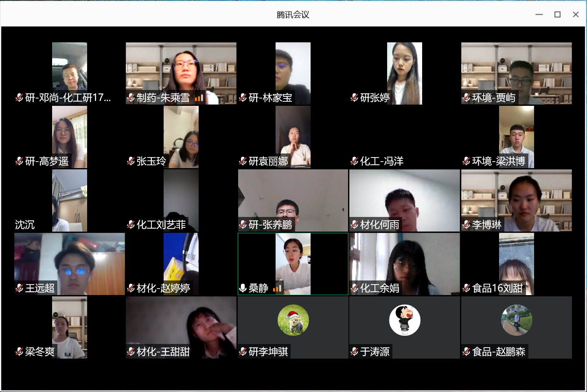Click muted mic icon beside 于涛源
This screenshot has width=587, height=392.
click(x=354, y=352)
